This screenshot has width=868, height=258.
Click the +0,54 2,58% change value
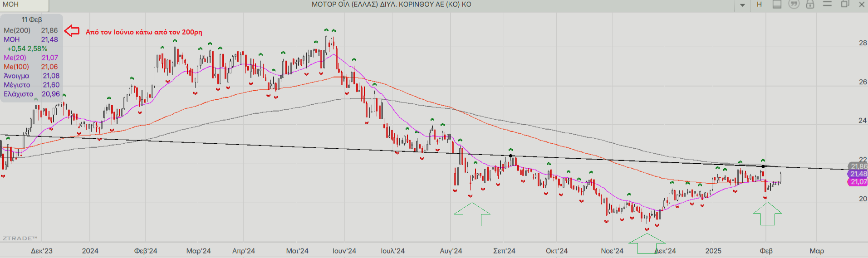pyautogui.click(x=27, y=49)
